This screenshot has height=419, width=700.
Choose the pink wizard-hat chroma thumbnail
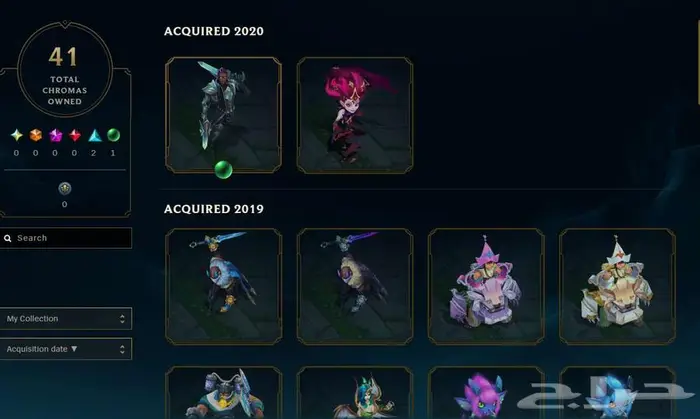(486, 286)
